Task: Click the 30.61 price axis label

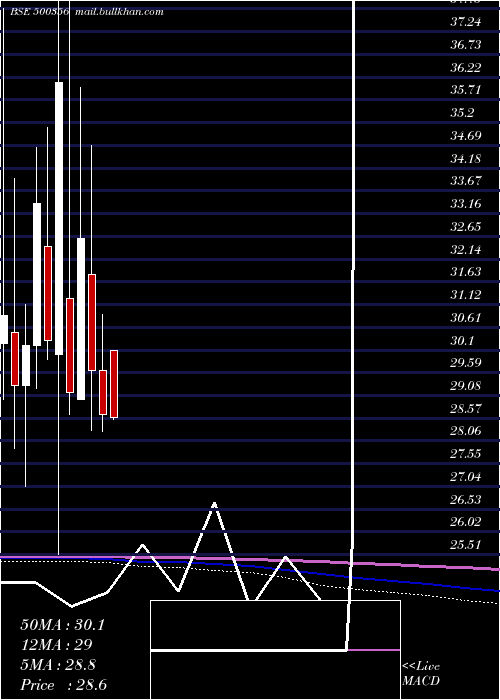Action: (x=466, y=317)
